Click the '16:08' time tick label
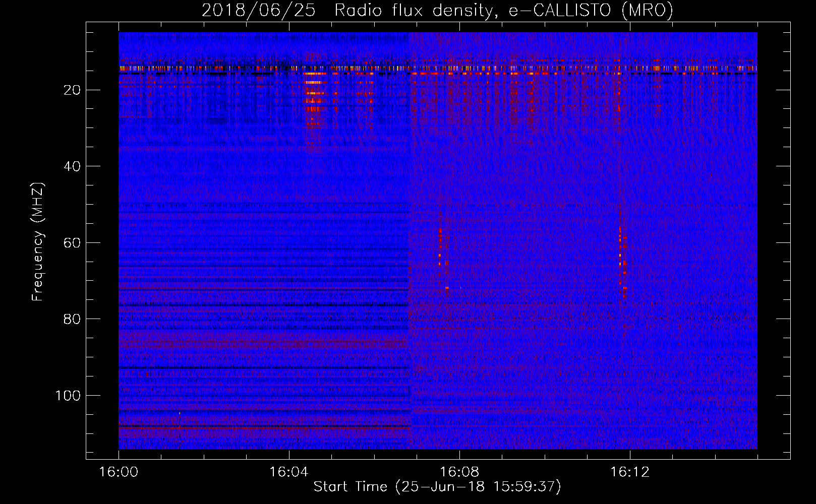Viewport: 816px width, 504px height. point(459,472)
